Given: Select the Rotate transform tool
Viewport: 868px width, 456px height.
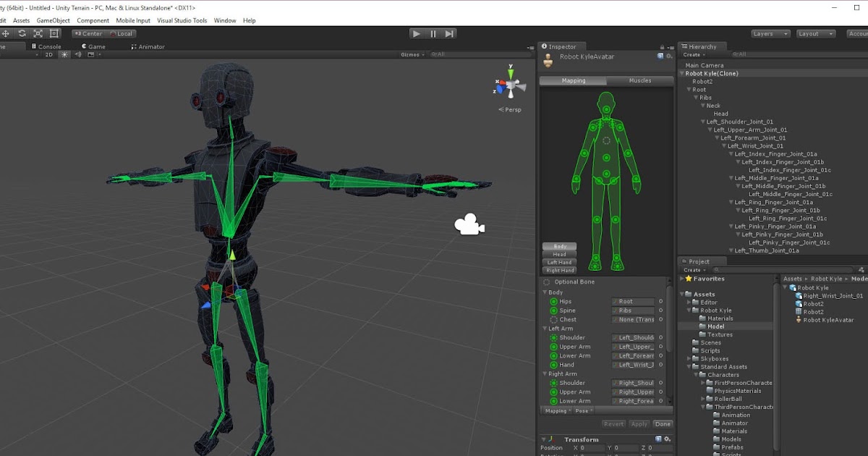Looking at the screenshot, I should pos(22,33).
